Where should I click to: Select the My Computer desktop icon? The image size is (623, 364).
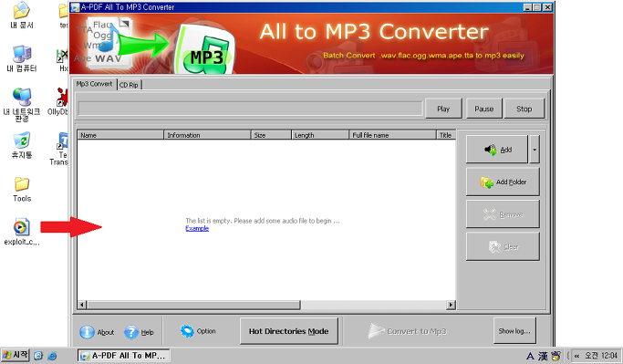click(22, 58)
